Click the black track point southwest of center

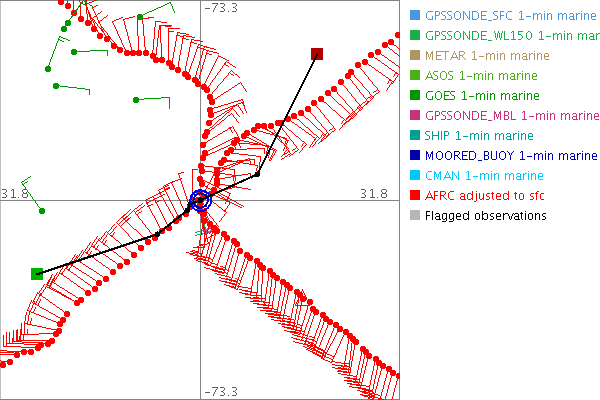point(156,235)
